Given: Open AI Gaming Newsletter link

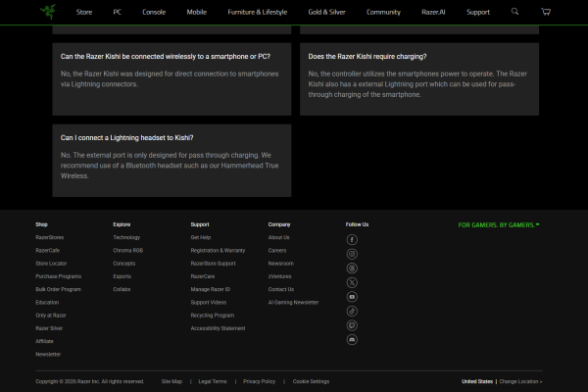Looking at the screenshot, I should coord(293,302).
